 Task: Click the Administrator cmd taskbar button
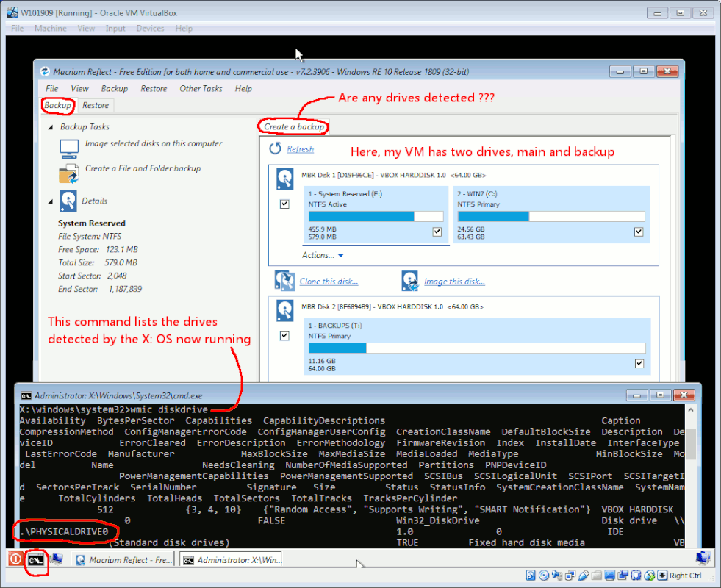(x=232, y=559)
